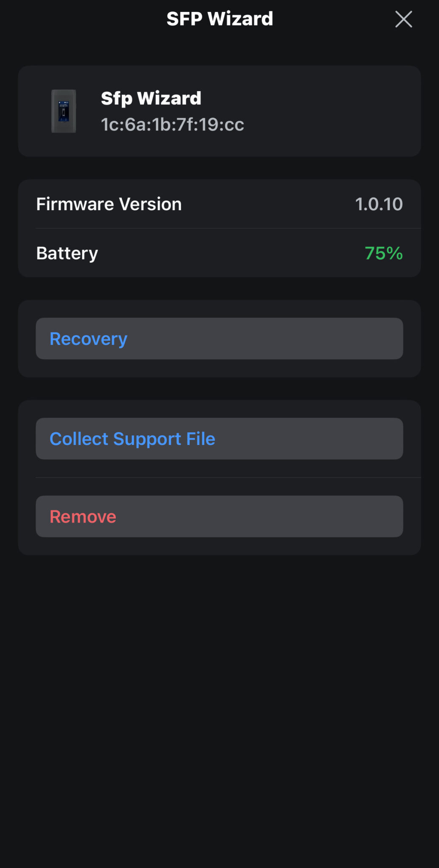Select the MAC address 1c:6a:1b:7f:19:cc

click(172, 125)
